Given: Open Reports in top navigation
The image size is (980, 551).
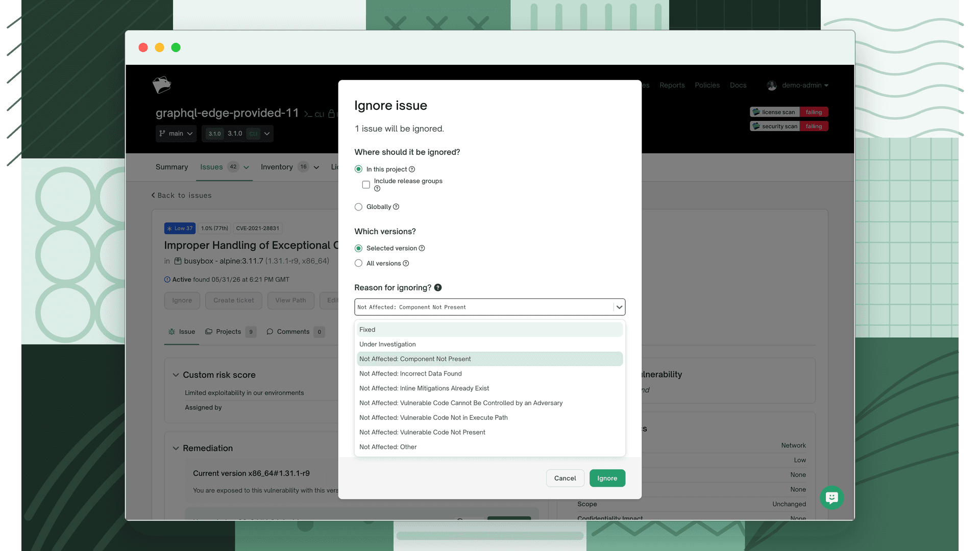Looking at the screenshot, I should coord(672,85).
